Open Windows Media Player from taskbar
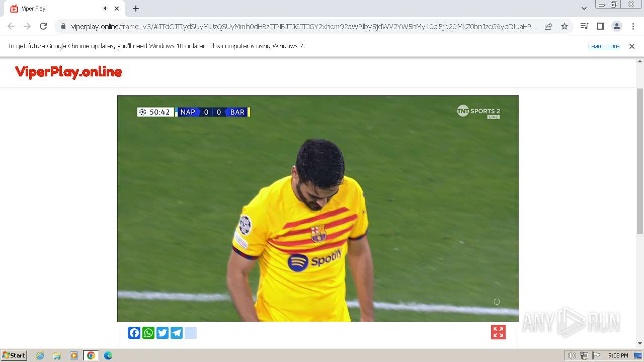This screenshot has width=644, height=362. (74, 355)
